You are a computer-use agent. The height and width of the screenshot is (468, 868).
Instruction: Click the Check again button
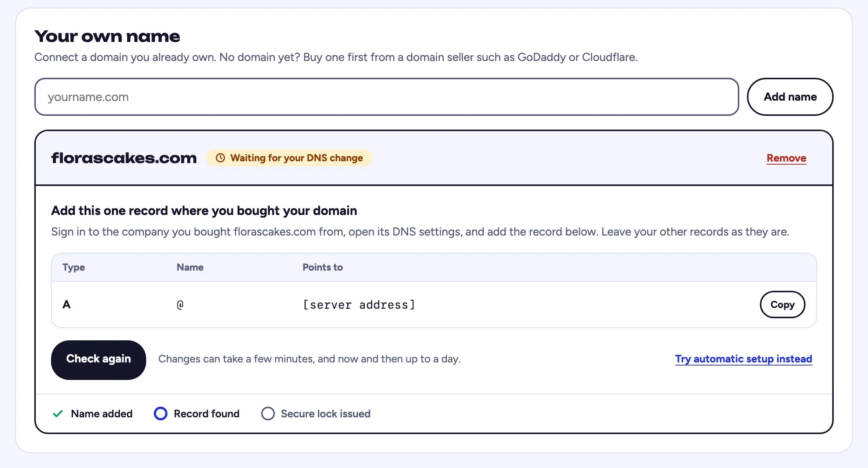click(x=99, y=360)
